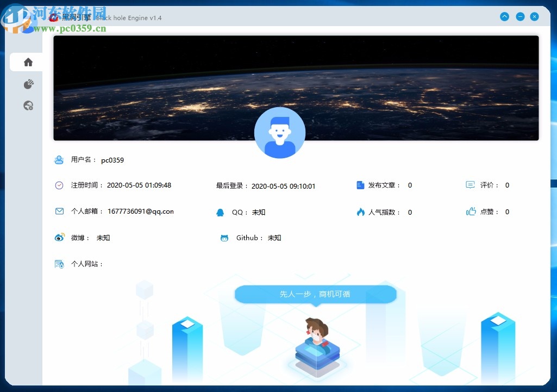Click the Github cat icon
Viewport: 557px width, 392px height.
click(x=224, y=238)
